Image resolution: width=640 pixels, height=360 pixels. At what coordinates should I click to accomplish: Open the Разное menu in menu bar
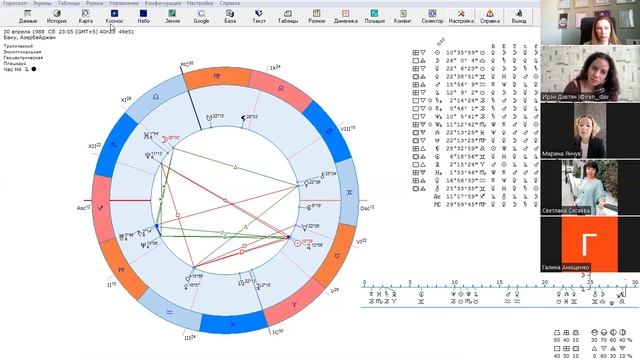tap(95, 3)
